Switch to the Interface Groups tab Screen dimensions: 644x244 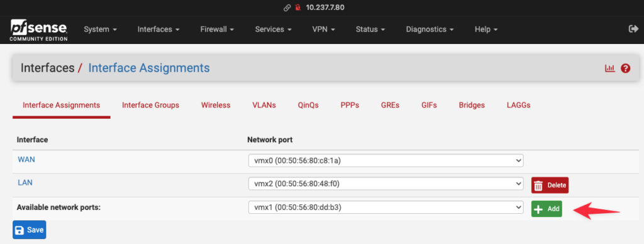150,105
